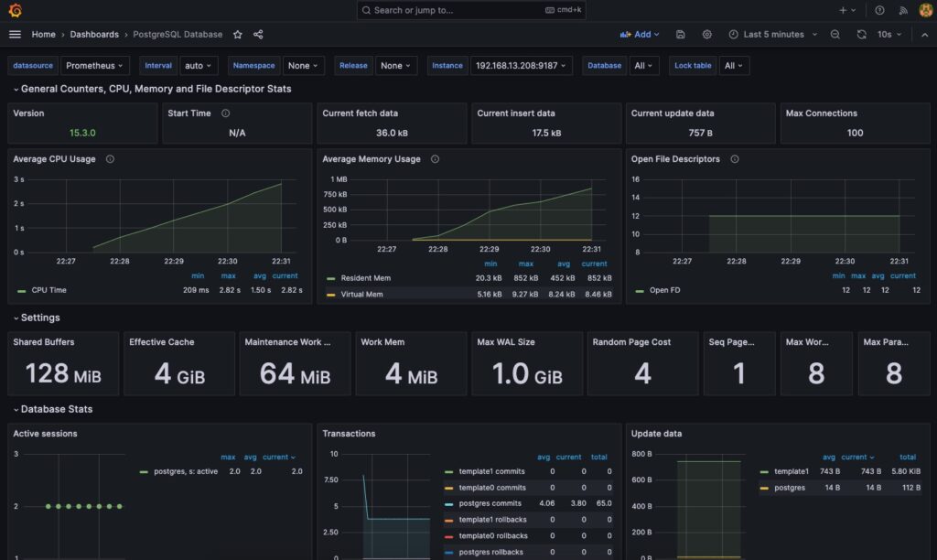The height and width of the screenshot is (560, 937).
Task: Collapse the Settings row
Action: pos(37,318)
